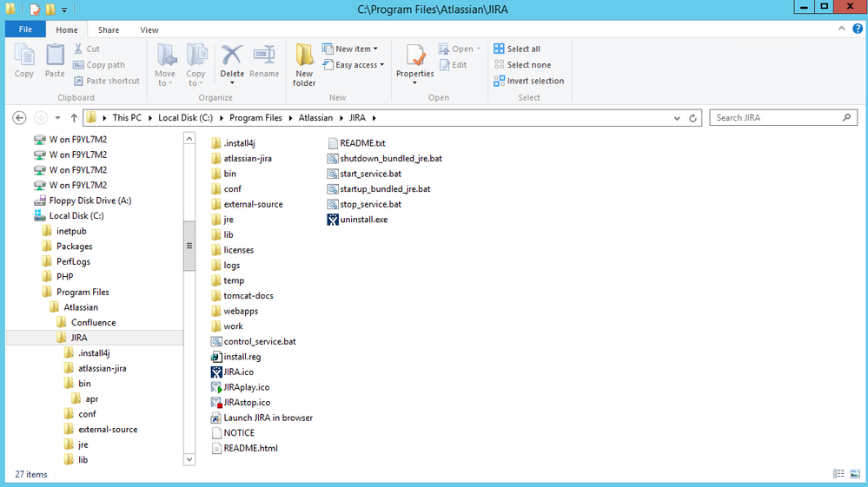Viewport: 868px width, 487px height.
Task: Click Local Disk (C:) in breadcrumb
Action: point(185,118)
